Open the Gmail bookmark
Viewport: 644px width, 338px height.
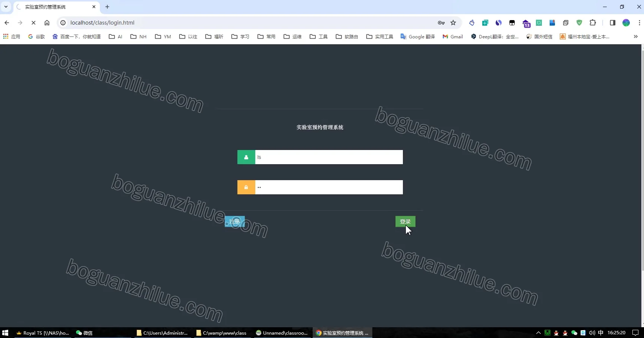coord(453,36)
